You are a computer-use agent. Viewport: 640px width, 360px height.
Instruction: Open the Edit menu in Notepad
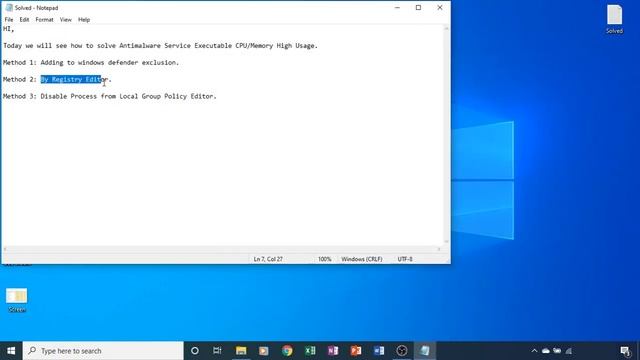(24, 20)
